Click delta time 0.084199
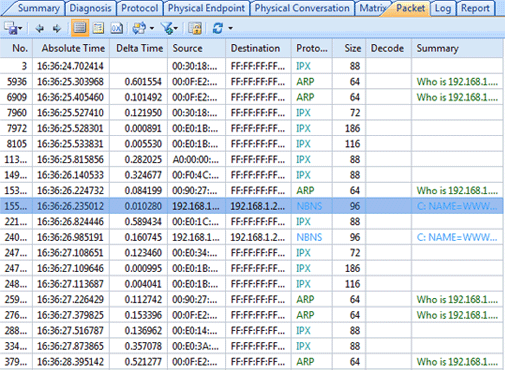The height and width of the screenshot is (370, 505). [x=143, y=191]
